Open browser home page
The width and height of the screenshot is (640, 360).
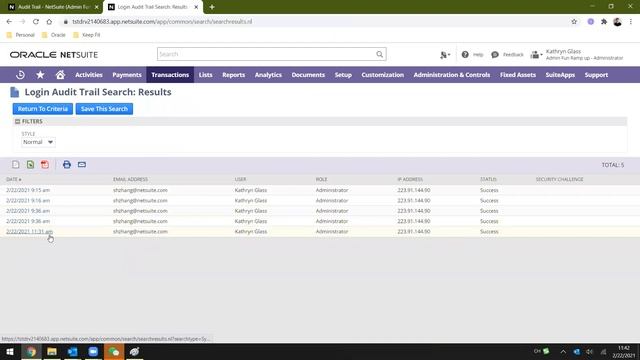coord(49,22)
